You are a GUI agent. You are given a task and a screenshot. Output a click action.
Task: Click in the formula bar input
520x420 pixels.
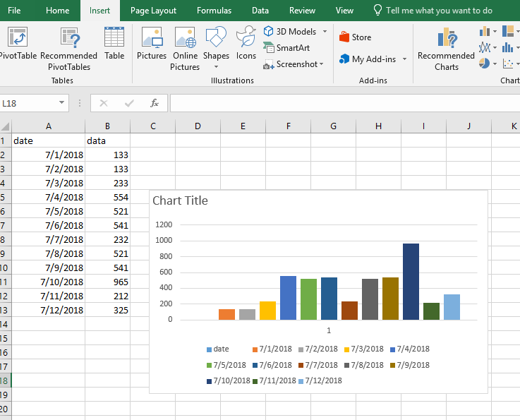tap(345, 103)
